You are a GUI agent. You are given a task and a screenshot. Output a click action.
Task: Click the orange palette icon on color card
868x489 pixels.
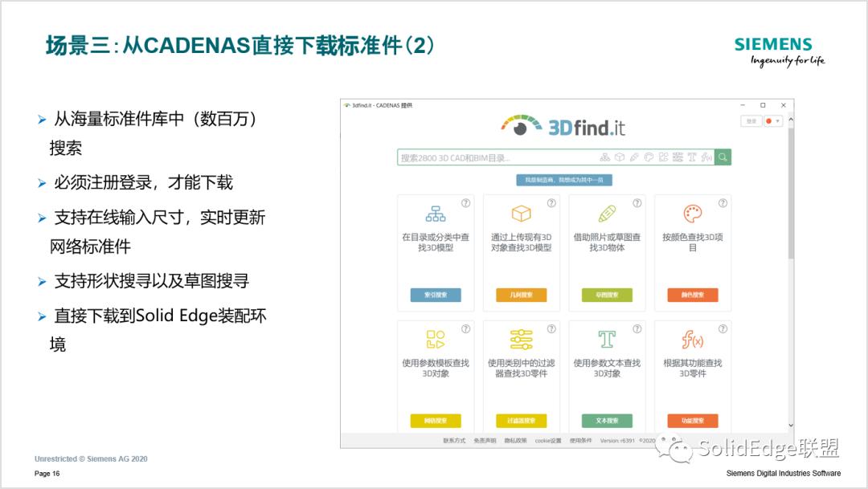click(693, 214)
